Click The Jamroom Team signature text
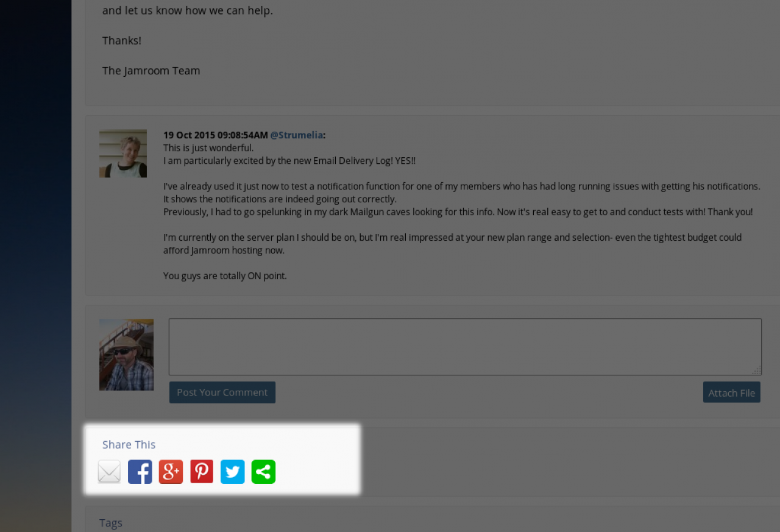This screenshot has height=532, width=780. point(151,71)
